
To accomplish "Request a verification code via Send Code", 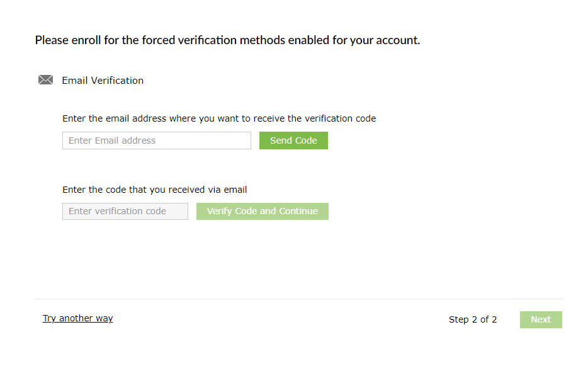I will 293,141.
